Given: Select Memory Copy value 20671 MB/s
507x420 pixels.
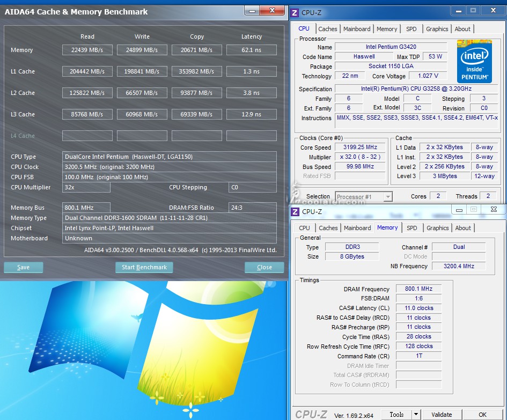Looking at the screenshot, I should point(196,50).
